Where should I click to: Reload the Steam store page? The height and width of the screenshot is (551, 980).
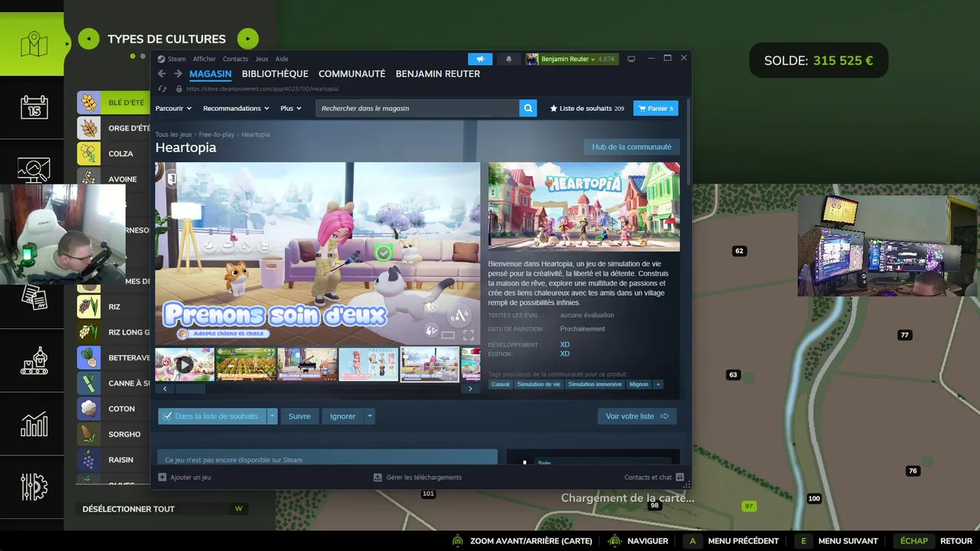pyautogui.click(x=162, y=89)
